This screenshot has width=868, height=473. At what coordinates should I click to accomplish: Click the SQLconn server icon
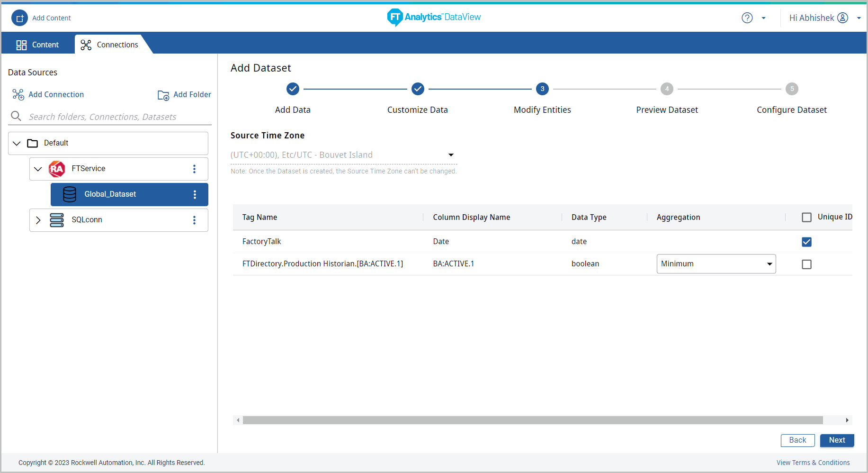point(57,220)
